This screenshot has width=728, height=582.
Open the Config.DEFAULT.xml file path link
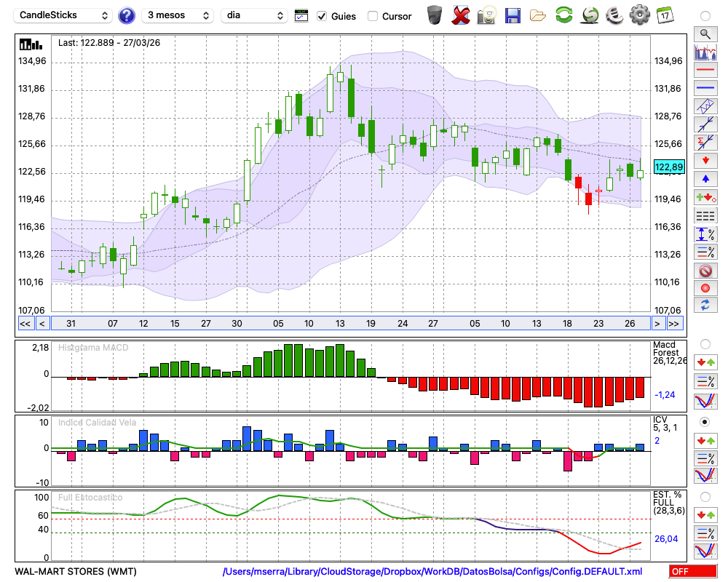pyautogui.click(x=432, y=572)
